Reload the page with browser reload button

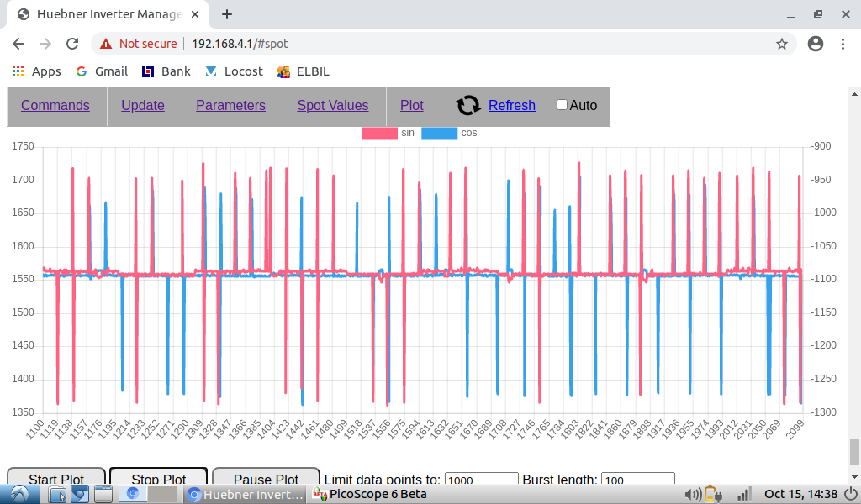coord(72,44)
